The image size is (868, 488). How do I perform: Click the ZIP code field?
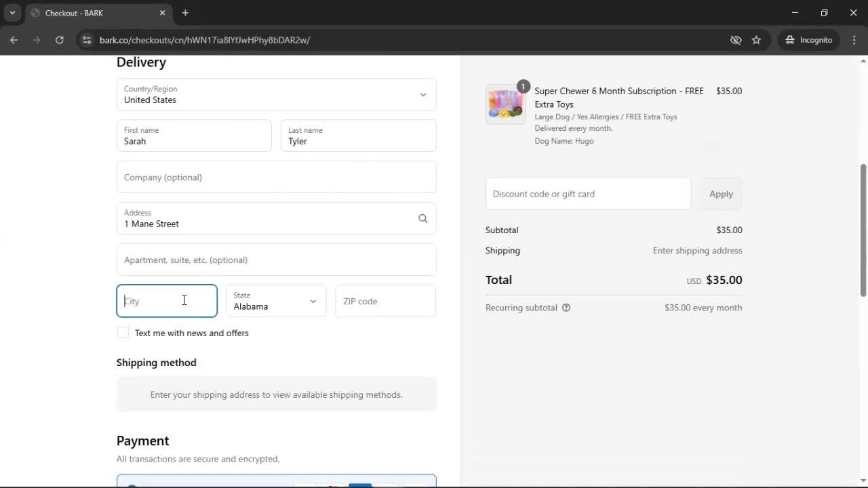385,301
